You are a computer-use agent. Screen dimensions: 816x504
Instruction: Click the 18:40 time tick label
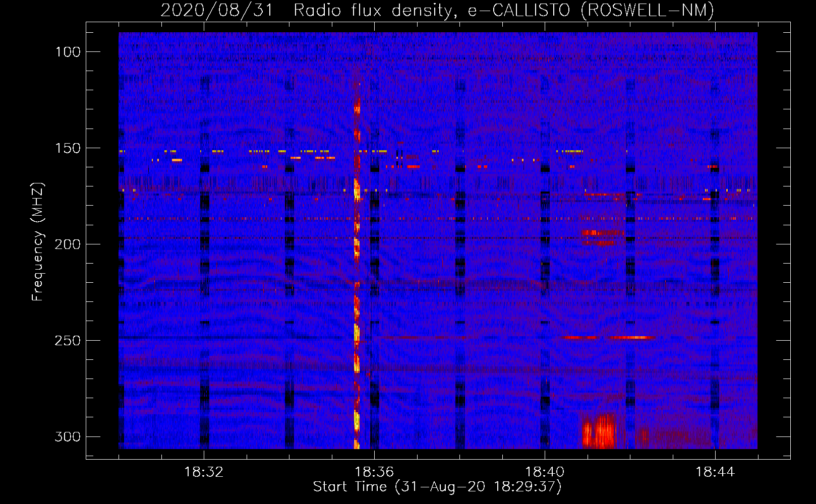545,472
